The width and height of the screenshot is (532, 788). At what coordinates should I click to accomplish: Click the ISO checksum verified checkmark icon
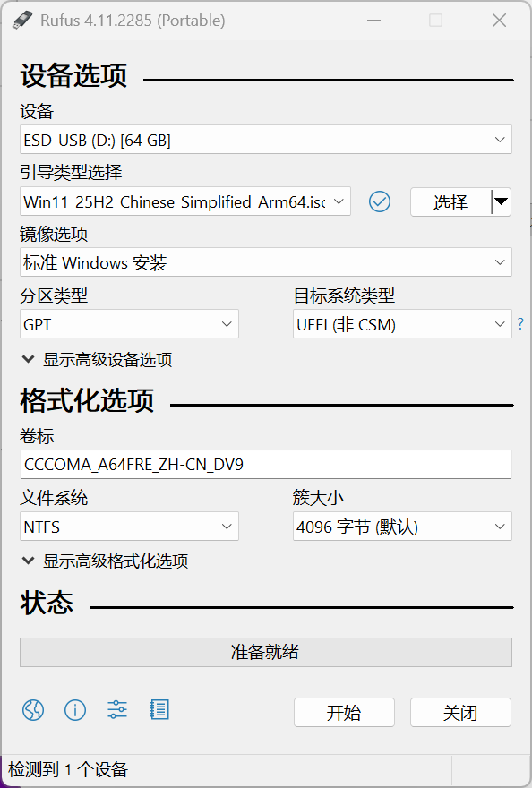click(379, 201)
